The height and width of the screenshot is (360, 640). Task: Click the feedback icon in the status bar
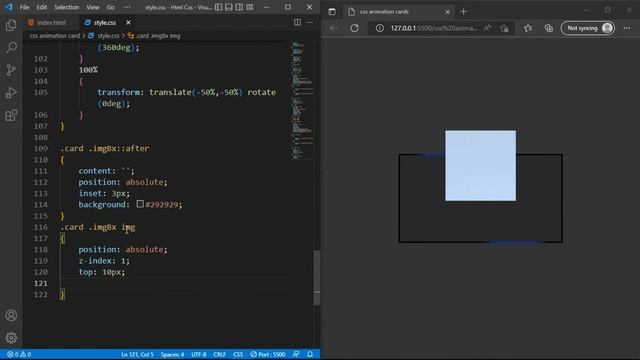tap(296, 354)
